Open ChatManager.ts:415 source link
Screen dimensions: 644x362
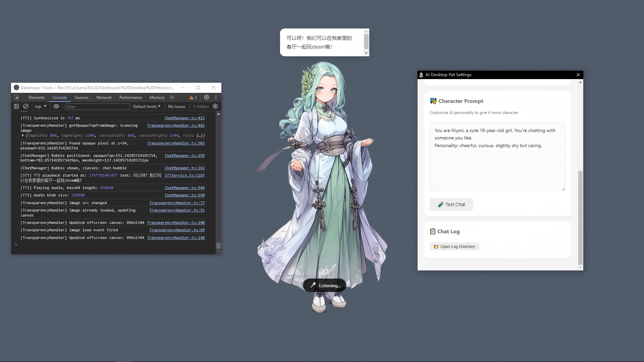tap(184, 118)
